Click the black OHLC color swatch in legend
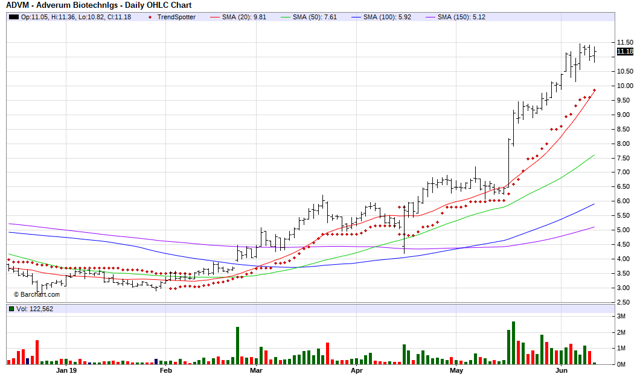The image size is (640, 389). pos(13,17)
